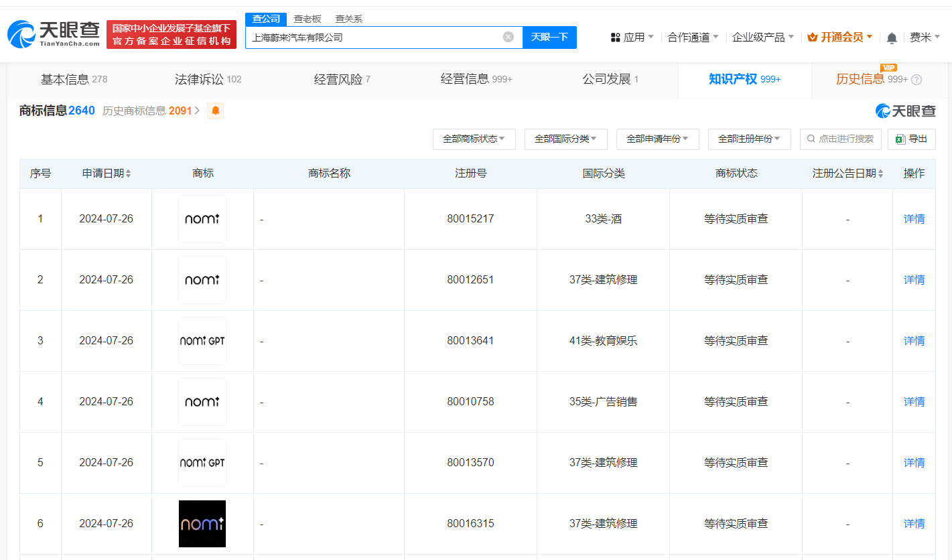Click the black nomi trademark thumbnail in row 6

pos(202,524)
